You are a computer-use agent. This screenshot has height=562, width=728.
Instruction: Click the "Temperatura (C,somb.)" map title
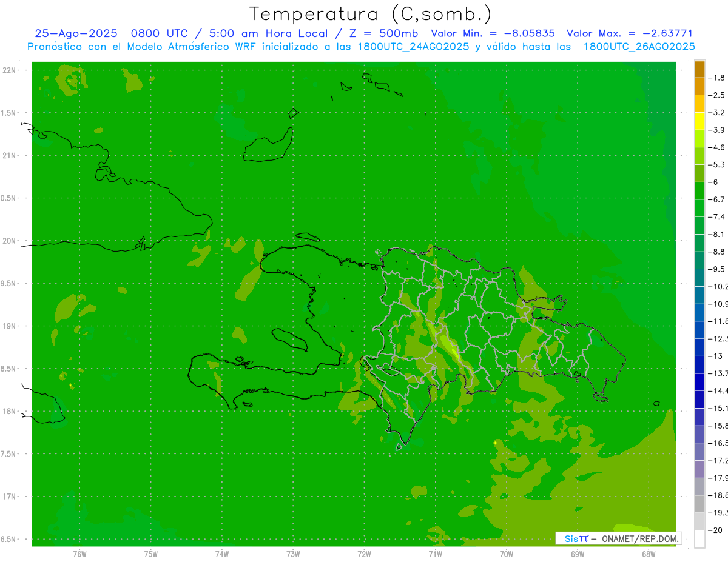click(371, 14)
